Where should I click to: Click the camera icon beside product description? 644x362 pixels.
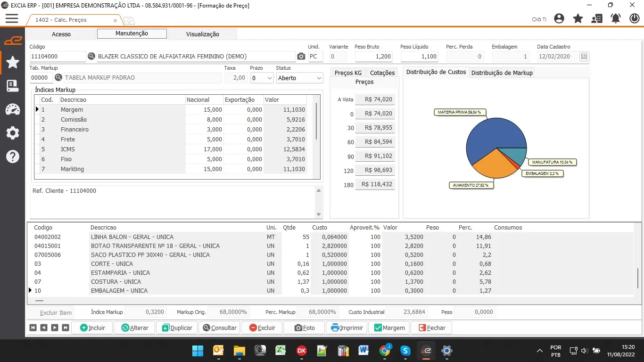pos(301,57)
